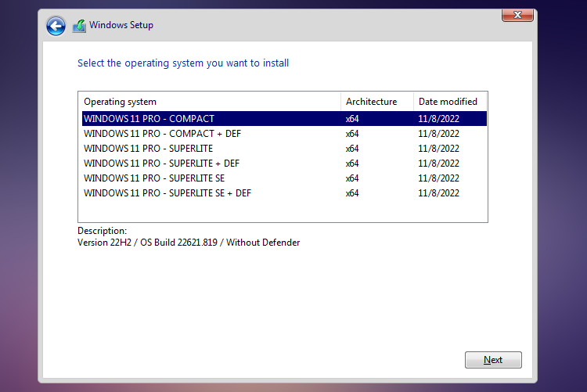Pick WINDOWS 11 PRO - SUPERLITE SE
This screenshot has height=392, width=587.
coord(284,178)
